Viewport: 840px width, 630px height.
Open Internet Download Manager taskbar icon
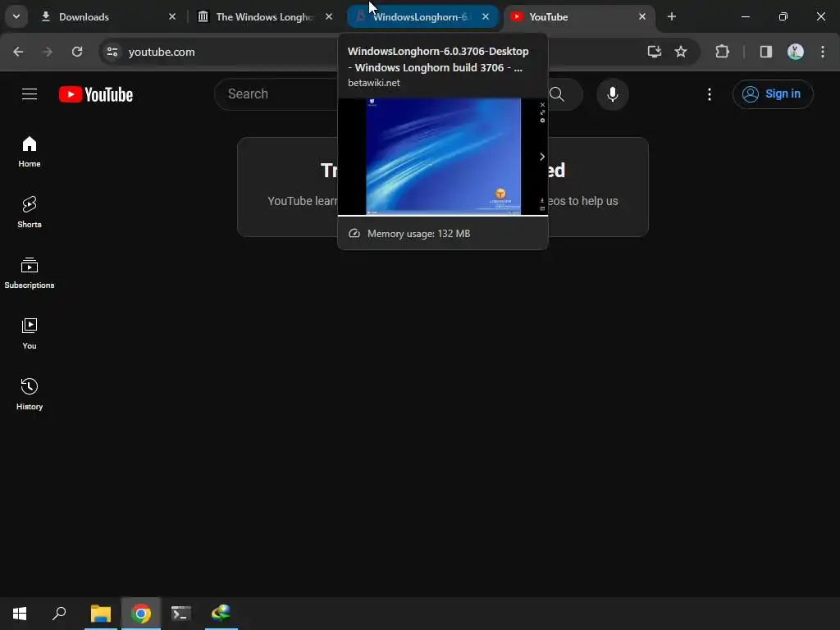(221, 614)
